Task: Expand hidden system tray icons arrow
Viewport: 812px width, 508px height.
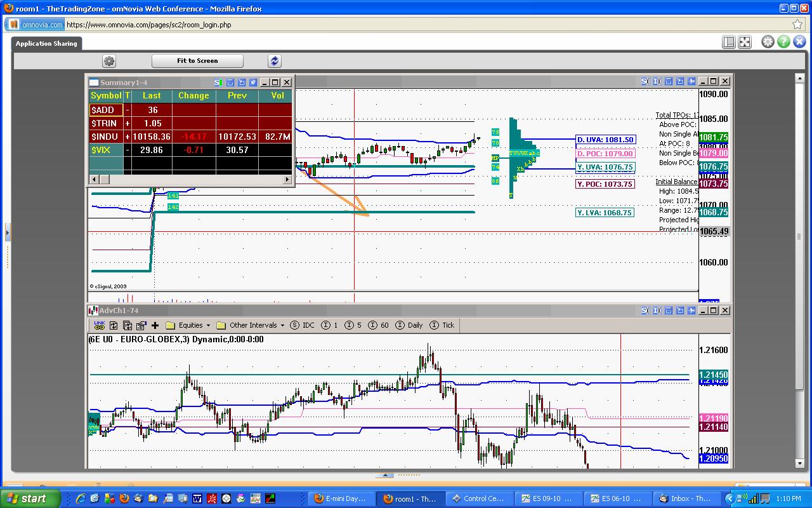Action: 730,498
